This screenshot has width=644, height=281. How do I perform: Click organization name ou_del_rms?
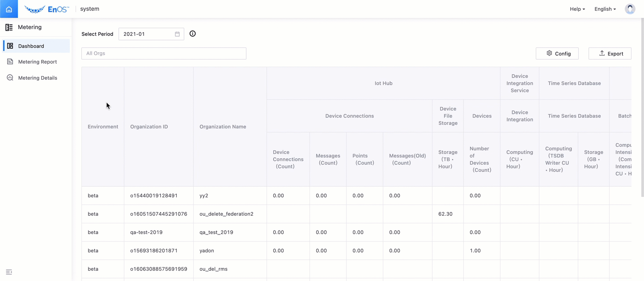coord(214,269)
